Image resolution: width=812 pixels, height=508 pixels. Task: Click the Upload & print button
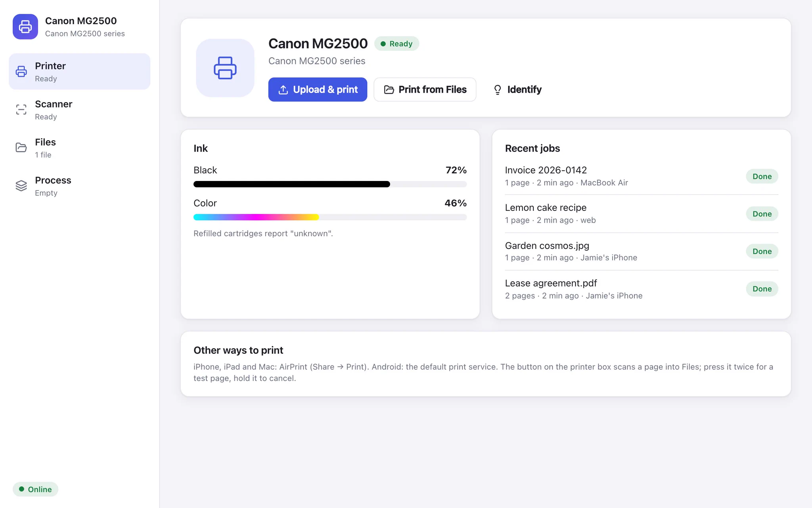(318, 90)
